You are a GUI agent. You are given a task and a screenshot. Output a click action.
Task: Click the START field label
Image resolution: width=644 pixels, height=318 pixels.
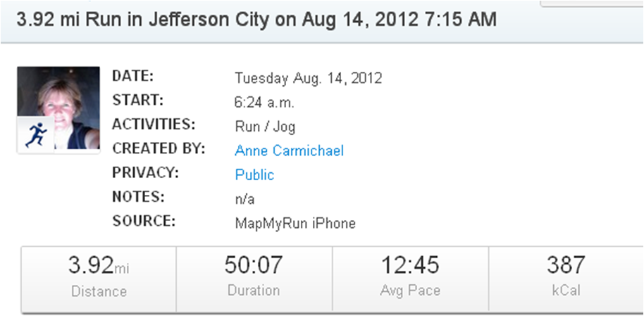coord(137,100)
